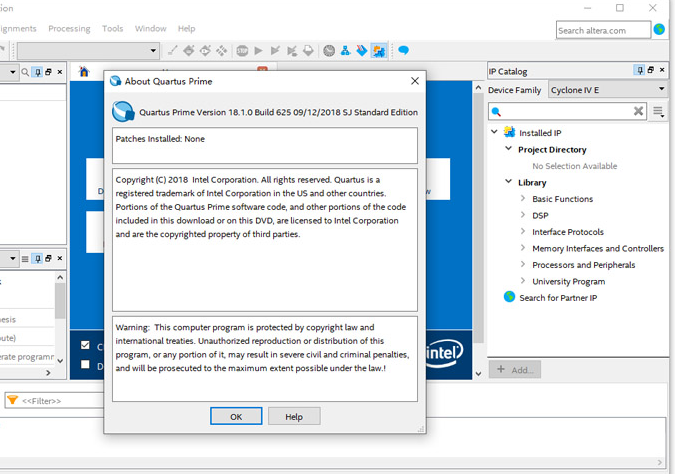Toggle the checked checkbox on Home page footer
Screen dimensions: 682x474
pos(85,345)
